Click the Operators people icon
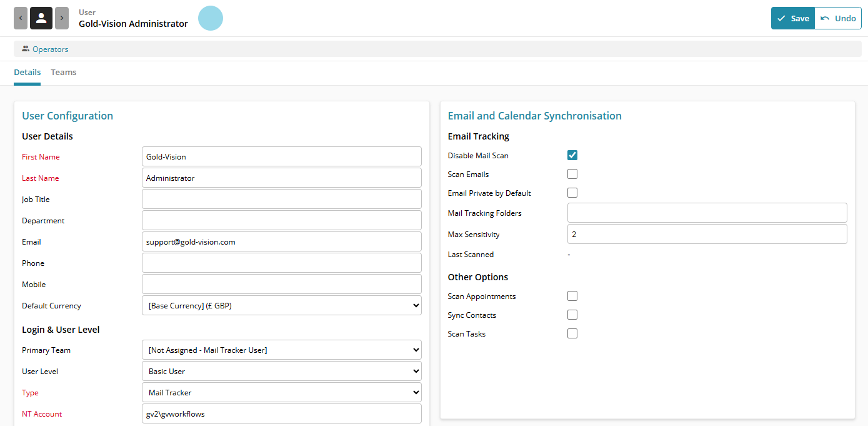 pyautogui.click(x=26, y=49)
